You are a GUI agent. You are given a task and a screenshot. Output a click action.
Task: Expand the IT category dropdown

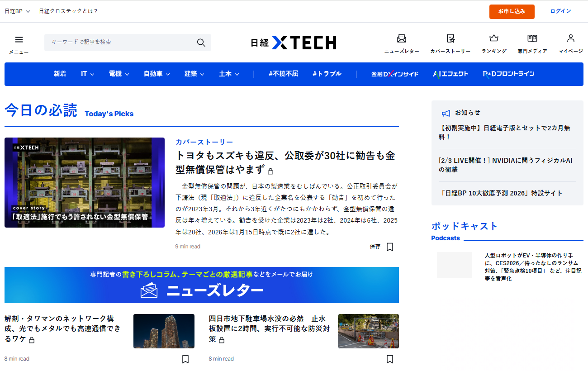click(87, 74)
